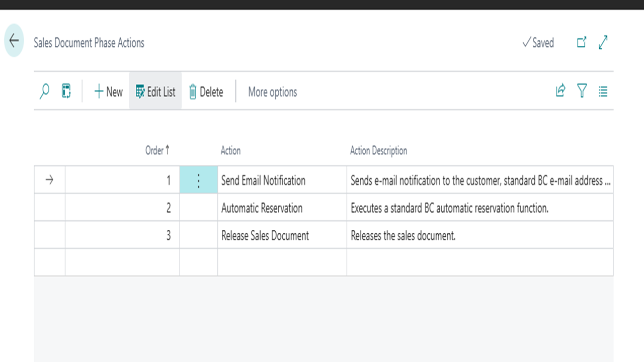Click the back arrow button
The width and height of the screenshot is (644, 362).
(x=14, y=41)
